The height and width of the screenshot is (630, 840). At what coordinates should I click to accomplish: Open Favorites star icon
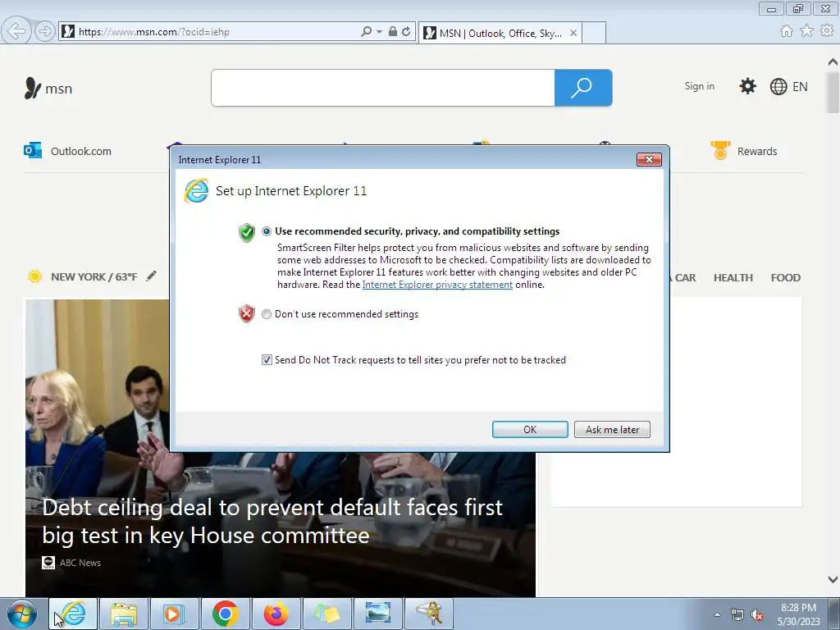pos(806,31)
